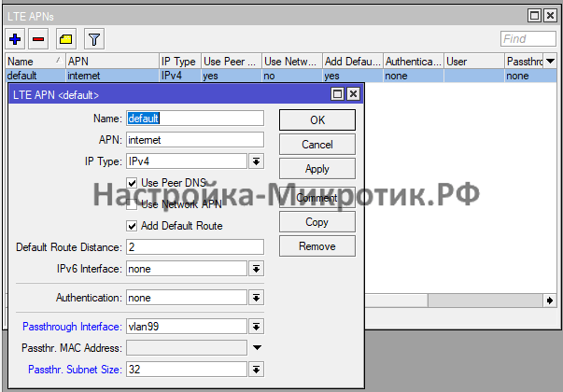563x392 pixels.
Task: Sort by the Name column header
Action: pos(35,61)
